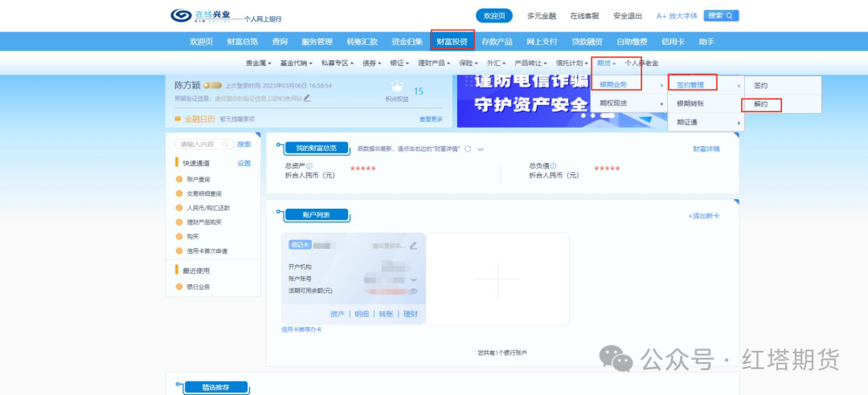Expand the 私募专区 dropdown

(x=338, y=63)
